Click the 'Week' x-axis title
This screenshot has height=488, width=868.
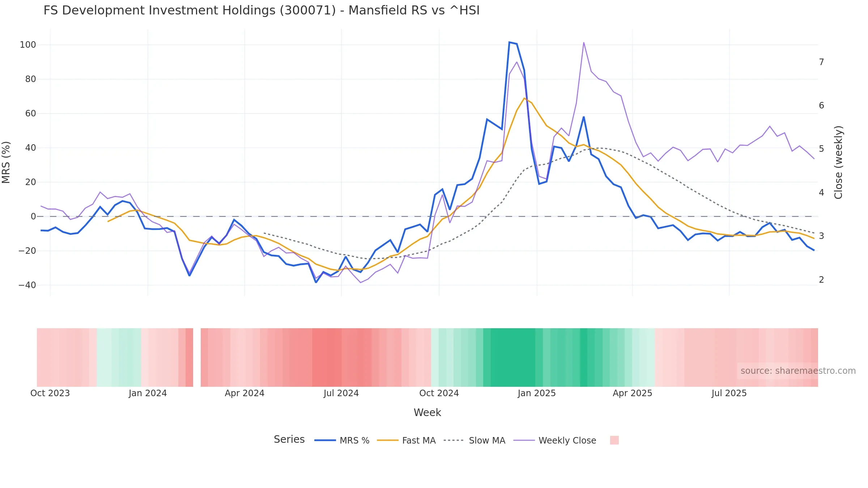(427, 412)
